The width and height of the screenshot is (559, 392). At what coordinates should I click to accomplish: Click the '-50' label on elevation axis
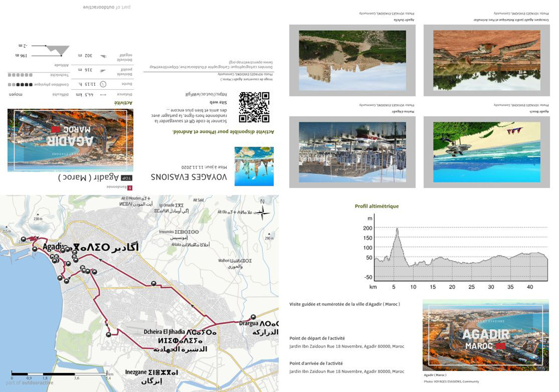pyautogui.click(x=368, y=277)
